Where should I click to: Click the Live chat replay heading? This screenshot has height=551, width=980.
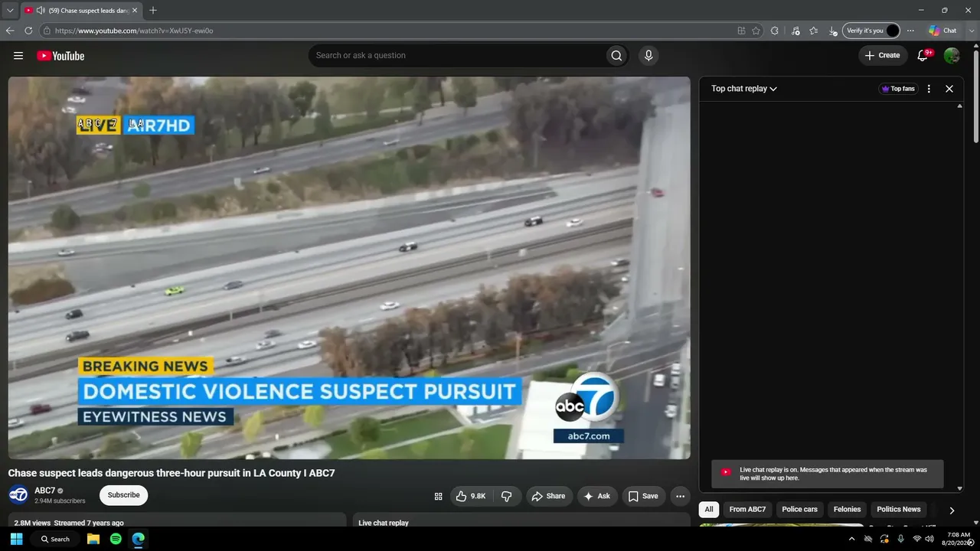pos(384,523)
